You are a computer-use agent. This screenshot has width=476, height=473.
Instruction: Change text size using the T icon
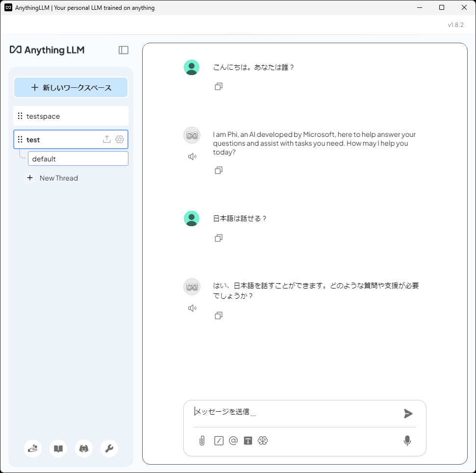coord(248,441)
